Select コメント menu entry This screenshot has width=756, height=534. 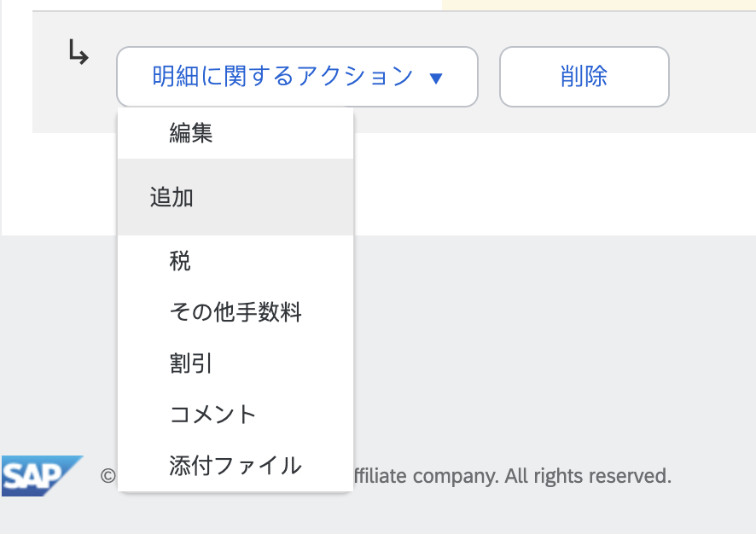click(x=213, y=415)
